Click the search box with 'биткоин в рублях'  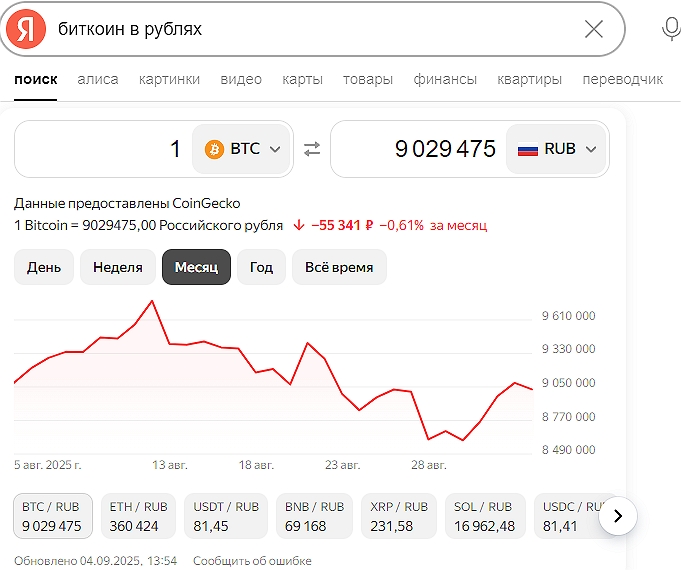pos(313,29)
